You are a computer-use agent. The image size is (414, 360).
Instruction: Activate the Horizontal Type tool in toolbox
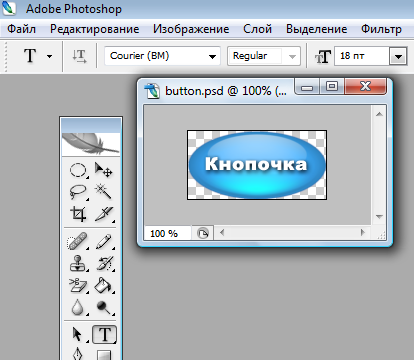click(104, 334)
